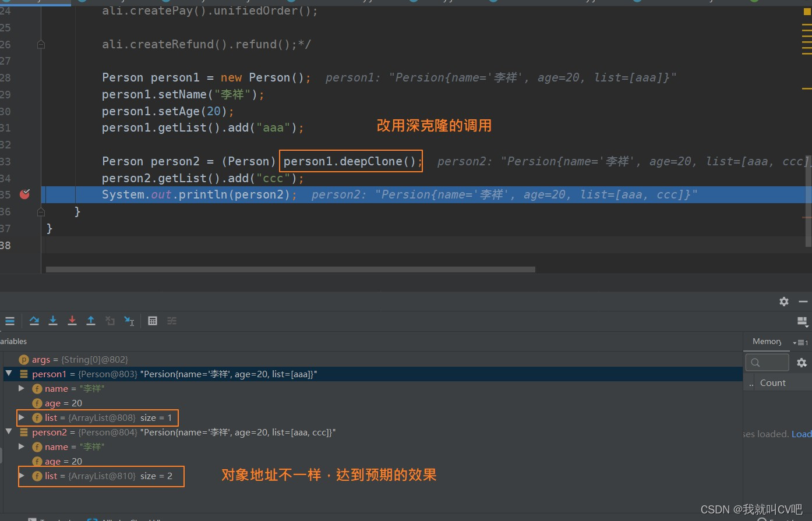The image size is (812, 521).
Task: Open the Evaluate Expression calculator icon
Action: pyautogui.click(x=153, y=321)
